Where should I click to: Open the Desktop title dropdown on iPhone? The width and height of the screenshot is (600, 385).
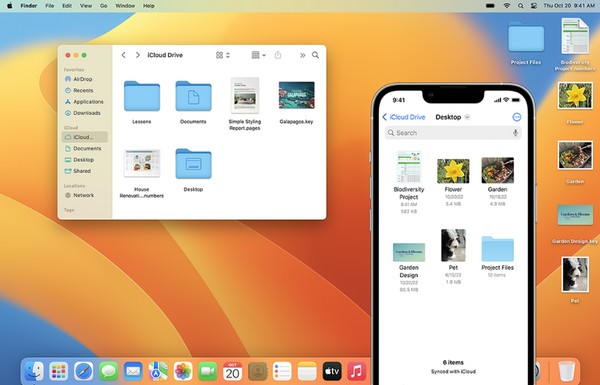click(467, 117)
